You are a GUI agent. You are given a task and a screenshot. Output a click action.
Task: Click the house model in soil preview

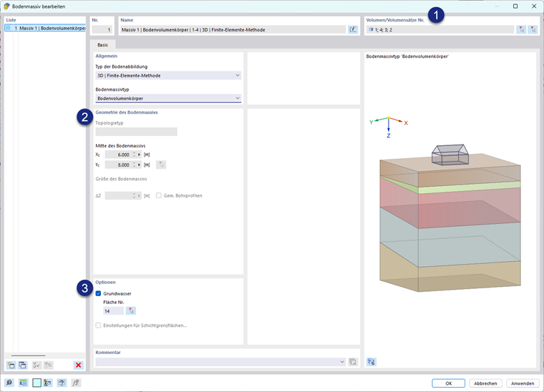(450, 155)
